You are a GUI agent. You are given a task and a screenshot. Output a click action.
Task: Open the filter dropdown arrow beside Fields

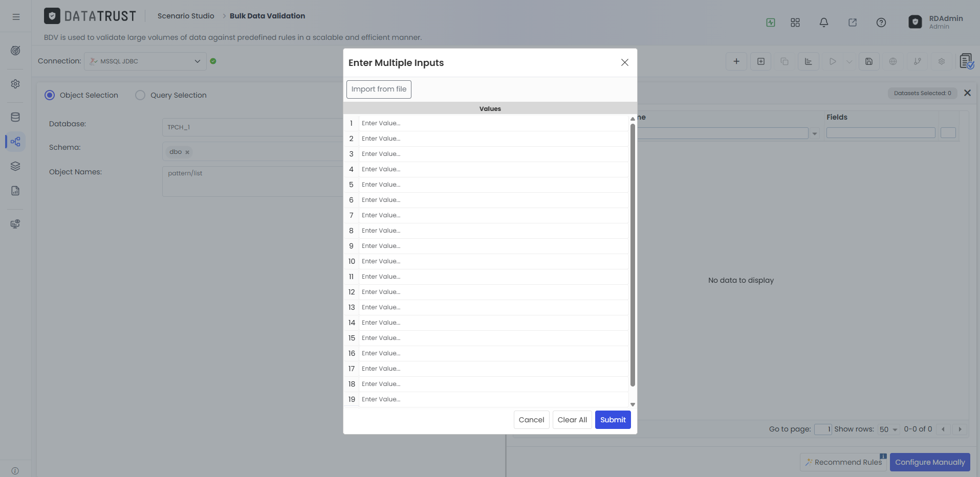click(x=815, y=133)
